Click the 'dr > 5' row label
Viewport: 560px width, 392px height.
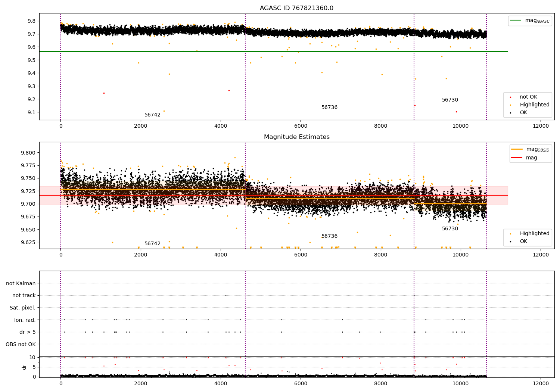click(28, 332)
